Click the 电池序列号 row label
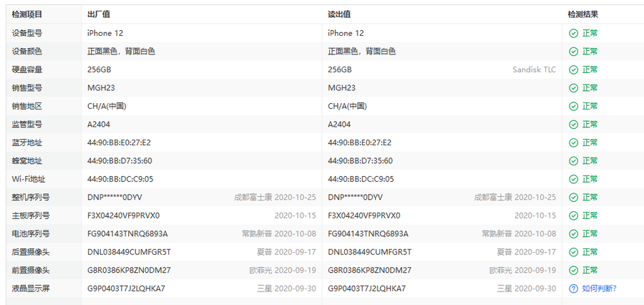This screenshot has width=644, height=305. (x=31, y=234)
